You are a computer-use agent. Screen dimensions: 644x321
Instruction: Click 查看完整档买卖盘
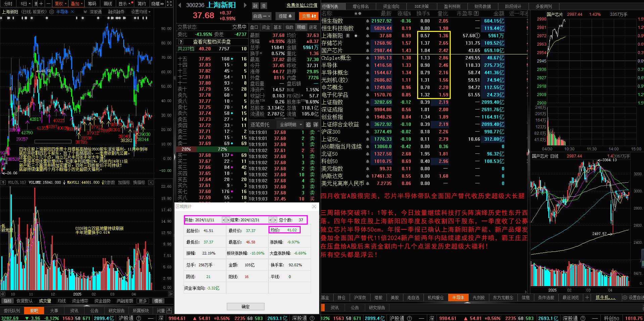pos(212,42)
